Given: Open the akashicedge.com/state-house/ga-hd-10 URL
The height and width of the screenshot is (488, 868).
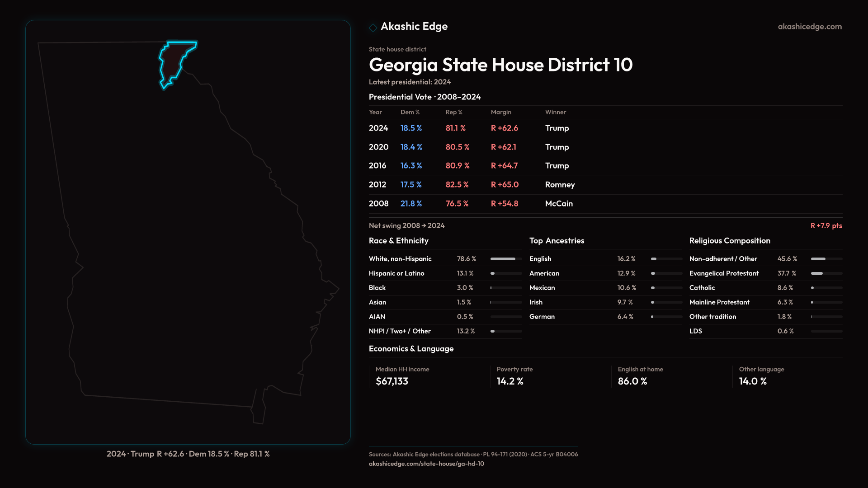Looking at the screenshot, I should (426, 464).
